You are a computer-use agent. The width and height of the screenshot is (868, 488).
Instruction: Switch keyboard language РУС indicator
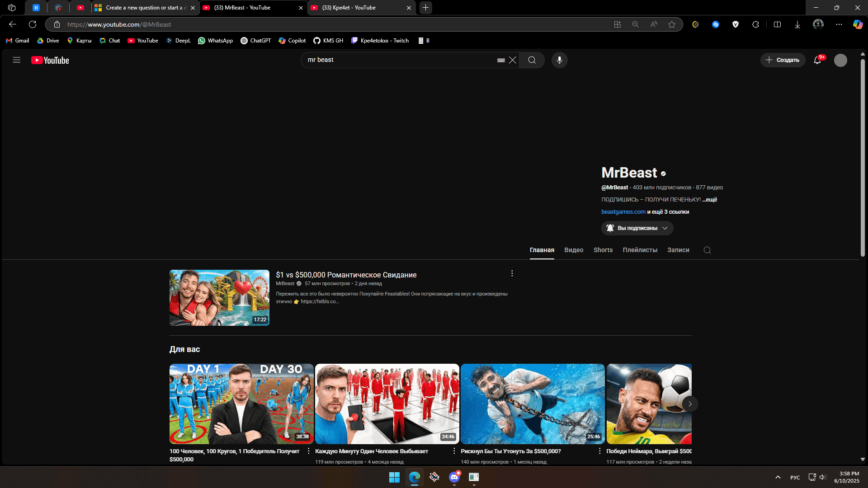795,478
